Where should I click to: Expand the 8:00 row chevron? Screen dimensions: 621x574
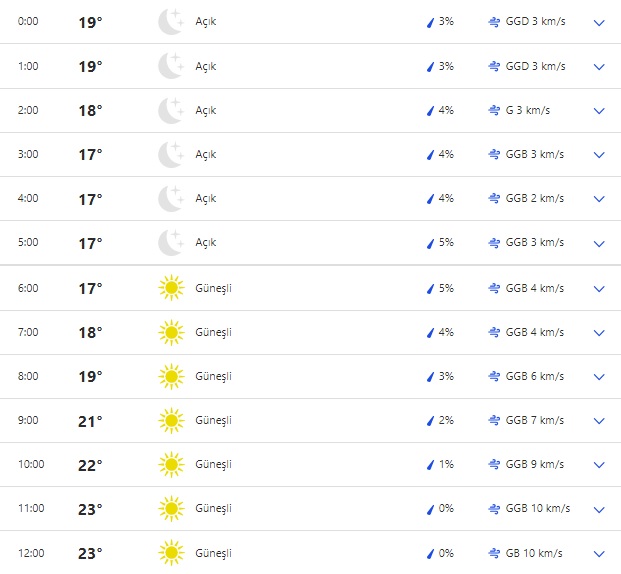tap(599, 377)
